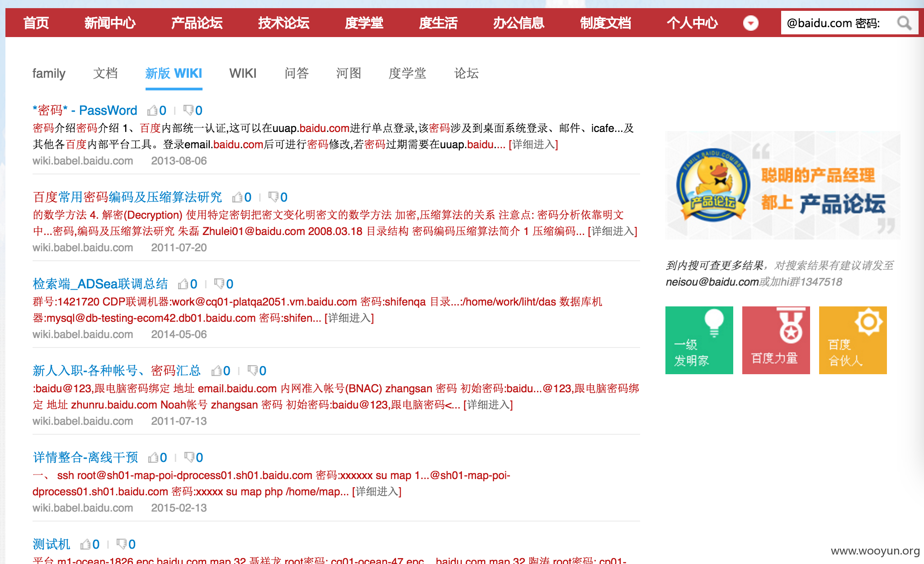This screenshot has width=924, height=564.
Task: Switch to the 论坛 tab
Action: 467,73
